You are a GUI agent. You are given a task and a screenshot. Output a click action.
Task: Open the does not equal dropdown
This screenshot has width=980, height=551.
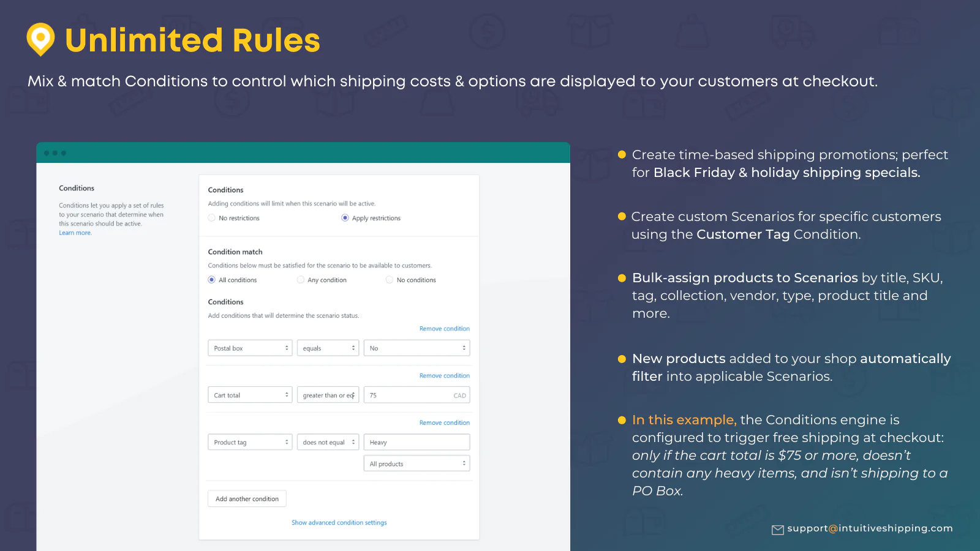point(328,442)
